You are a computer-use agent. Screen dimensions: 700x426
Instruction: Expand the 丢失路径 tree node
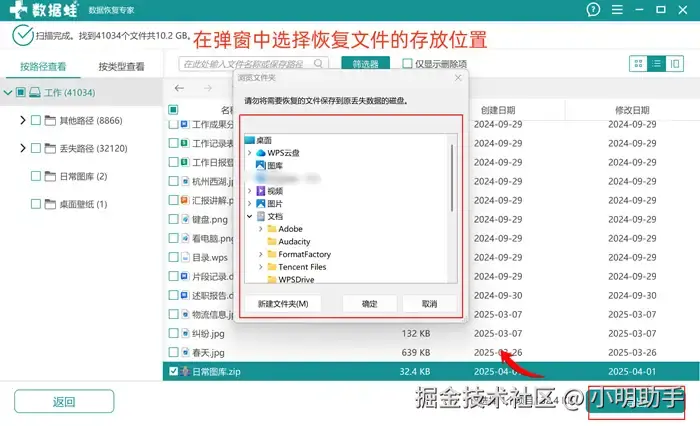coord(22,148)
